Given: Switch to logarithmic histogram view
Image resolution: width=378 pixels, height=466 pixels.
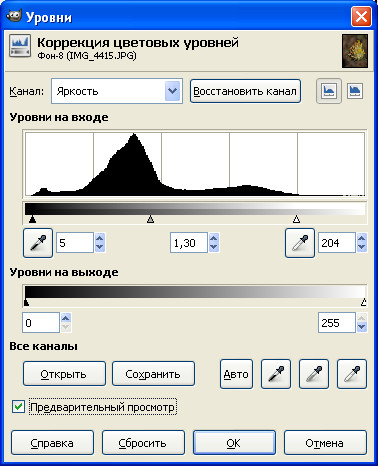Looking at the screenshot, I should click(355, 91).
